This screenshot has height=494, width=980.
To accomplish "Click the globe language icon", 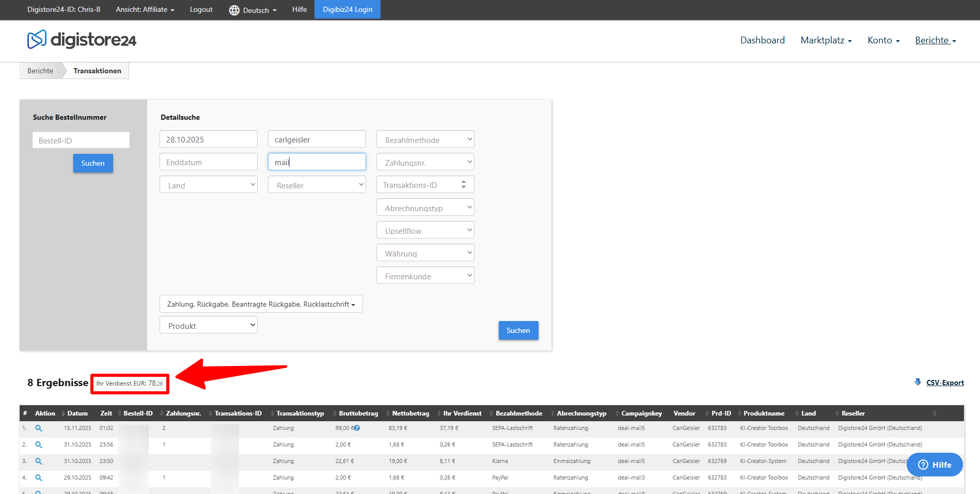I will pos(234,10).
